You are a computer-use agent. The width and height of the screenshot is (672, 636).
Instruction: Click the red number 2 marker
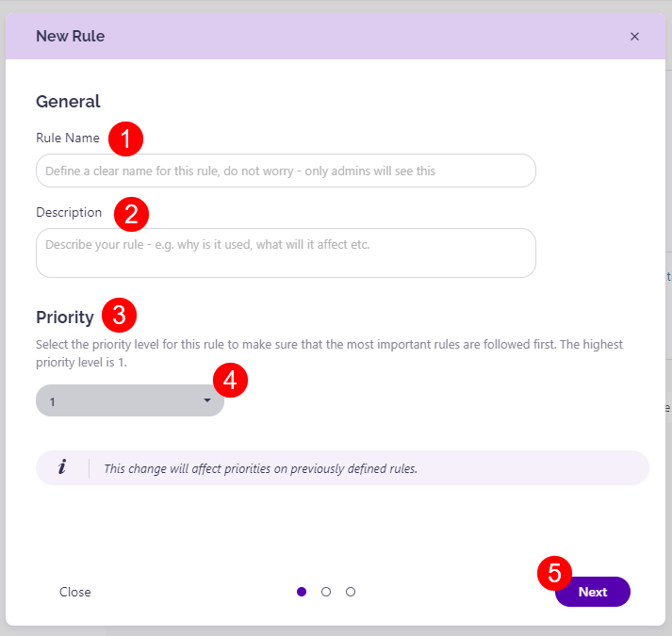[x=131, y=214]
